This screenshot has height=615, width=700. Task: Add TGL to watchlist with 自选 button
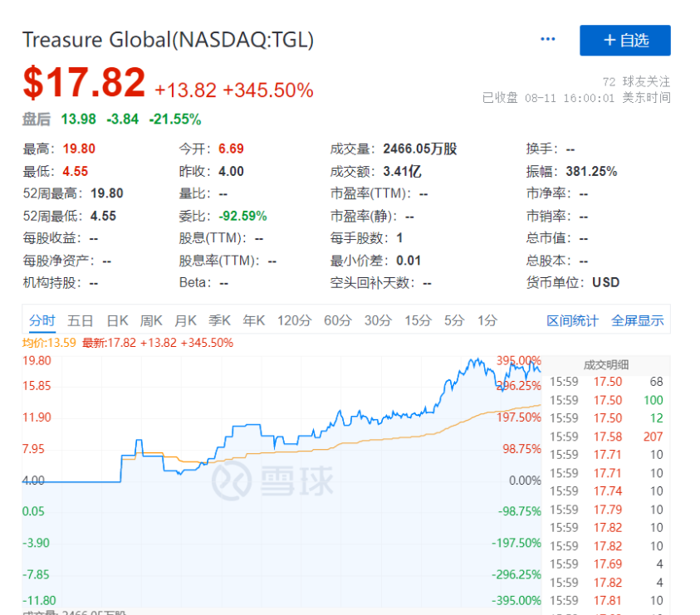pyautogui.click(x=625, y=41)
